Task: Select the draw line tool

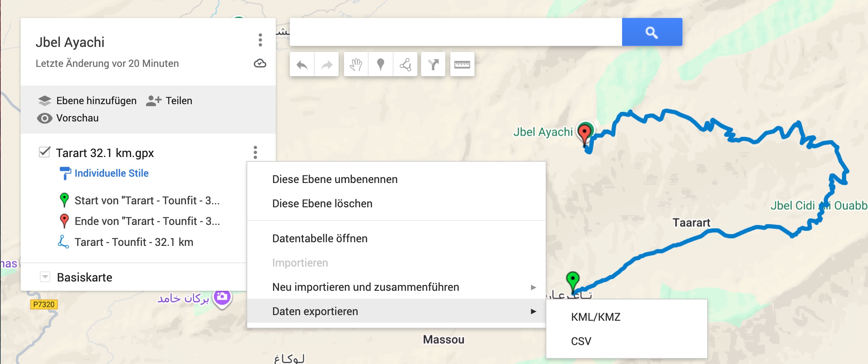Action: pyautogui.click(x=405, y=64)
